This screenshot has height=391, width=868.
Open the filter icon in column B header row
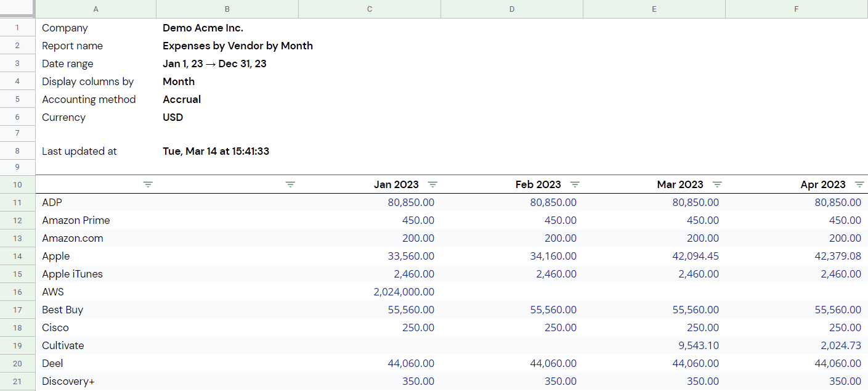290,184
